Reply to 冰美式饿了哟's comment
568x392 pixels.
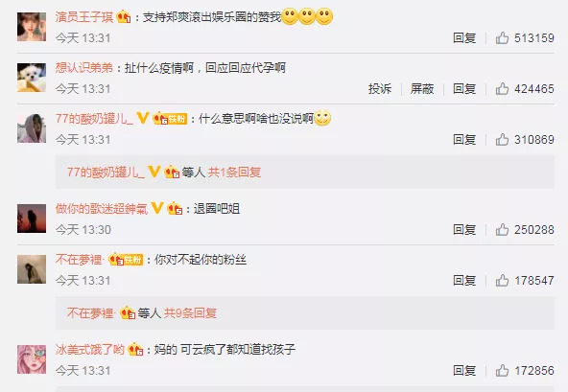(x=464, y=370)
